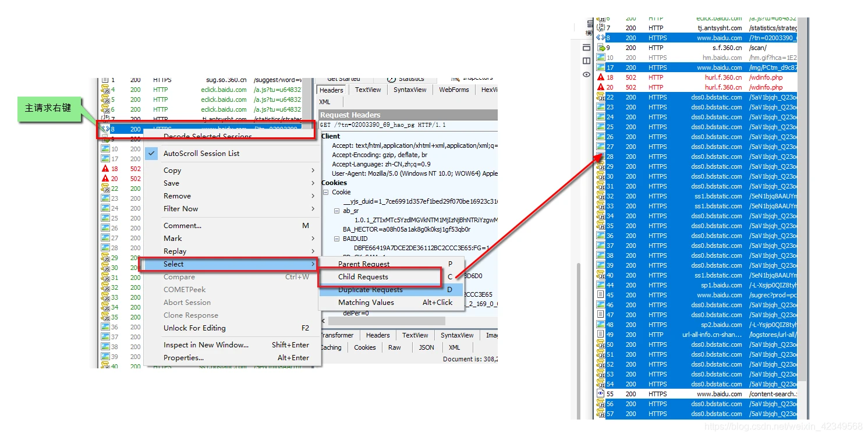Click the single-window icon in the narrow side strip
The image size is (868, 437).
[586, 47]
